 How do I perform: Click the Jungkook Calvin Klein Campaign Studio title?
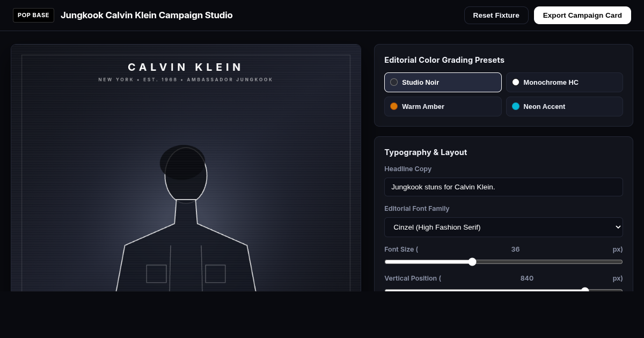(147, 15)
